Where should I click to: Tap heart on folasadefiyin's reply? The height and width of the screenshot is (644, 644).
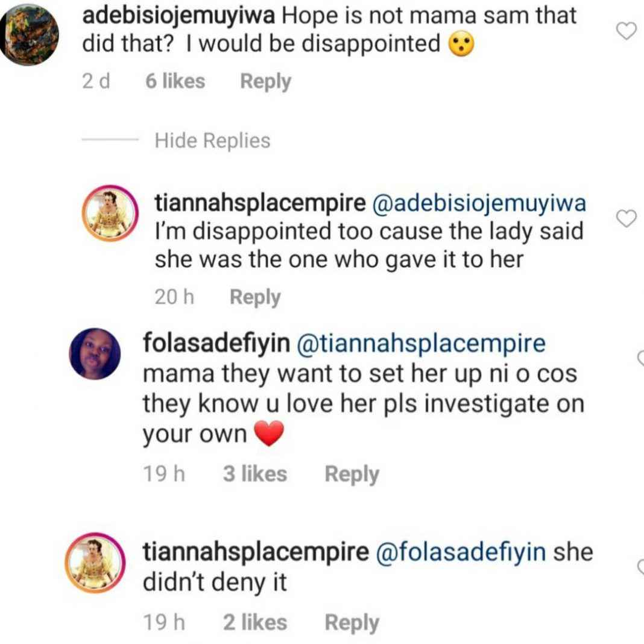tap(640, 359)
